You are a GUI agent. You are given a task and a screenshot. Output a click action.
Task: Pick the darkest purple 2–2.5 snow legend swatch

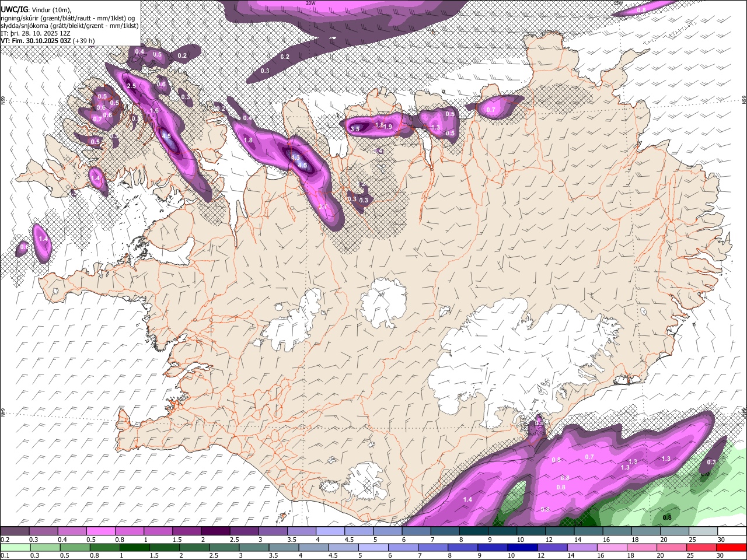(x=215, y=531)
